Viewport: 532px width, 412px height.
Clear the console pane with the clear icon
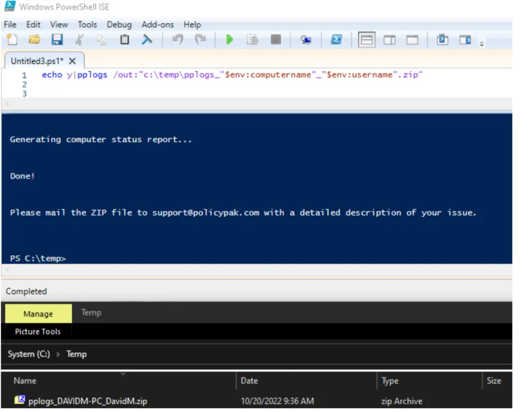(x=147, y=40)
